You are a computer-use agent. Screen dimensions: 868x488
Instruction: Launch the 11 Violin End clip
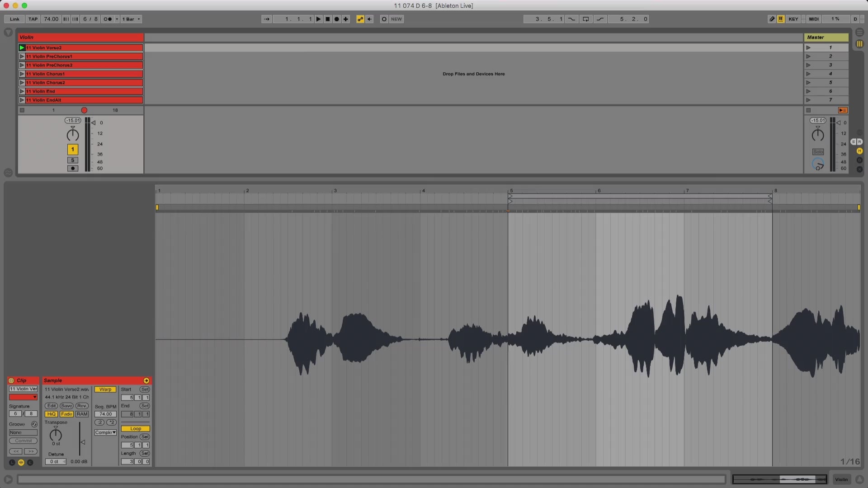pos(22,91)
